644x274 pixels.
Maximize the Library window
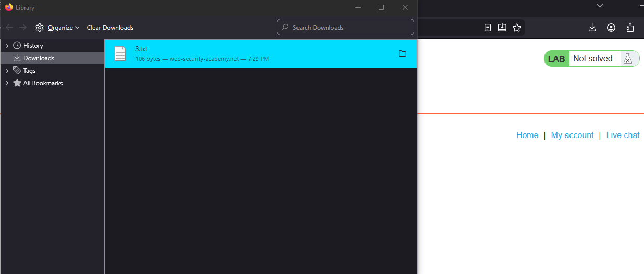pyautogui.click(x=381, y=7)
